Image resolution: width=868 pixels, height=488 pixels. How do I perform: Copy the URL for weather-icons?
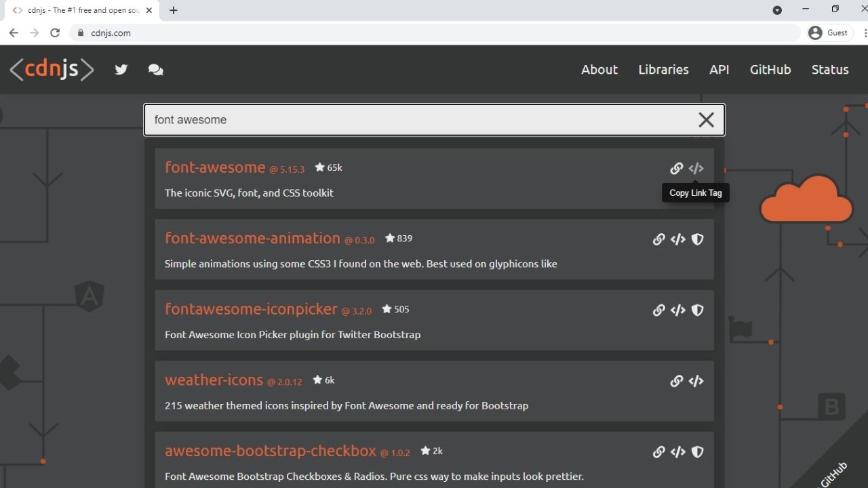pos(676,381)
